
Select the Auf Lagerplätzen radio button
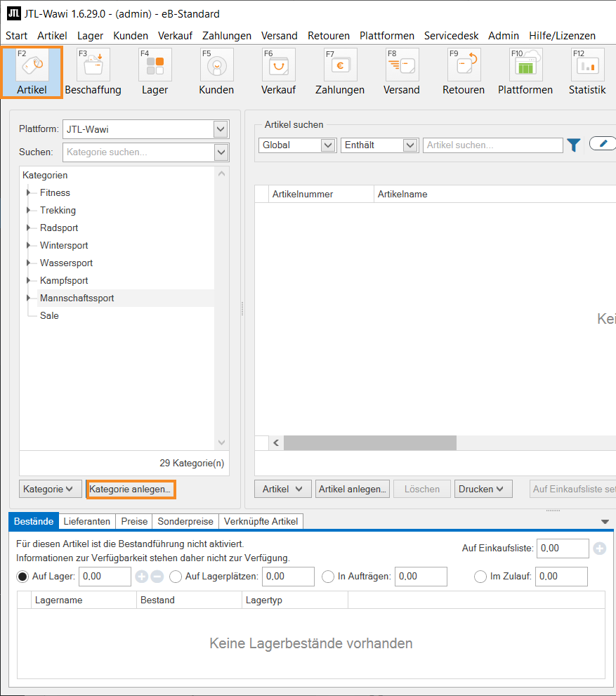[176, 577]
